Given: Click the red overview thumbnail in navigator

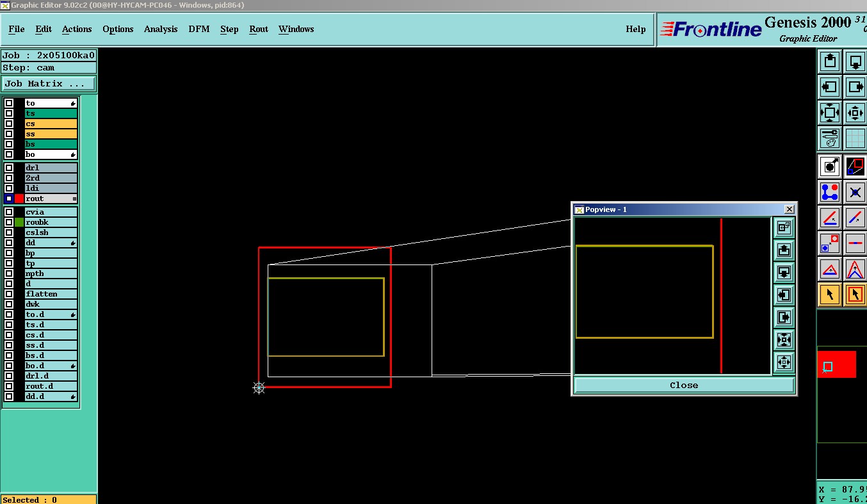Looking at the screenshot, I should (837, 364).
